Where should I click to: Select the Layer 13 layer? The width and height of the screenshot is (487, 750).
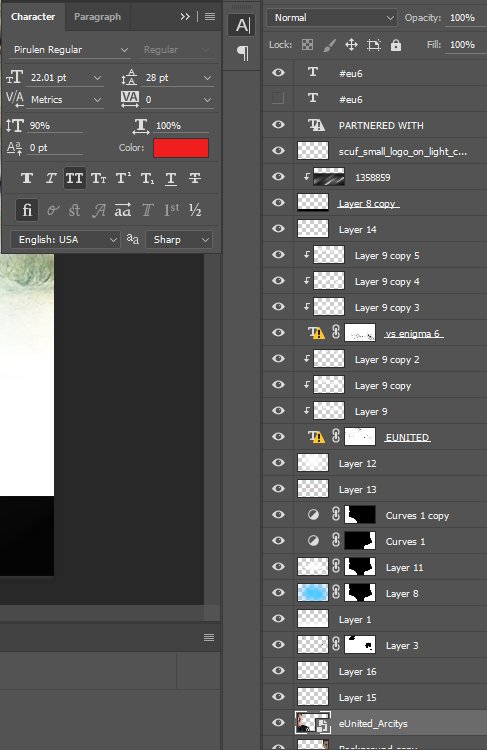click(375, 489)
